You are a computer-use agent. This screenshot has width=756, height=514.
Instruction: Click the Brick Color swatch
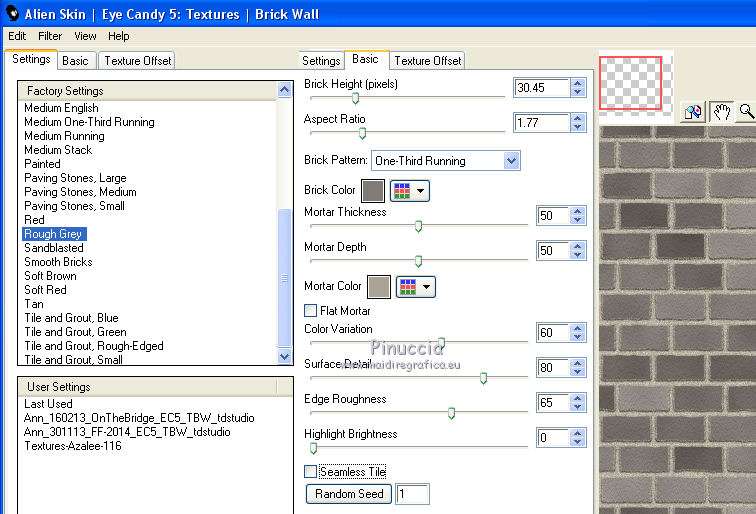pyautogui.click(x=373, y=190)
